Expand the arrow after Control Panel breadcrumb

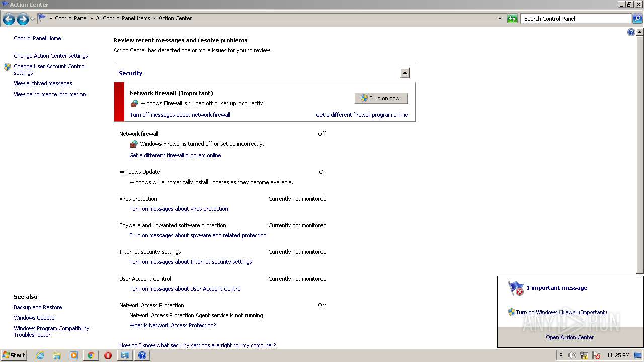pos(92,19)
